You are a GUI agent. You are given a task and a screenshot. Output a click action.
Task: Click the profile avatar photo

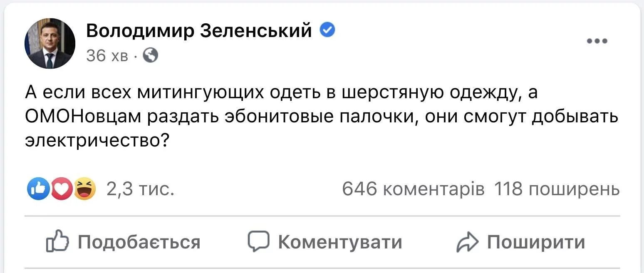point(50,44)
